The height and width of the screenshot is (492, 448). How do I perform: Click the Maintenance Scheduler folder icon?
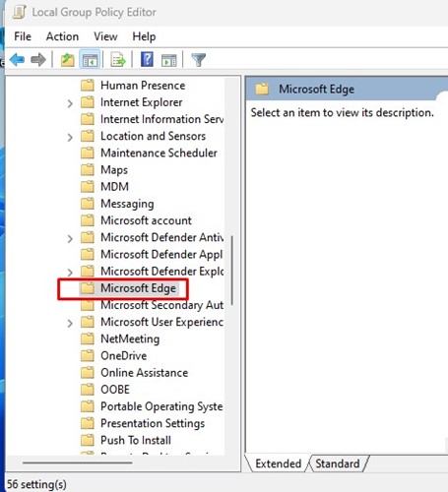point(88,153)
